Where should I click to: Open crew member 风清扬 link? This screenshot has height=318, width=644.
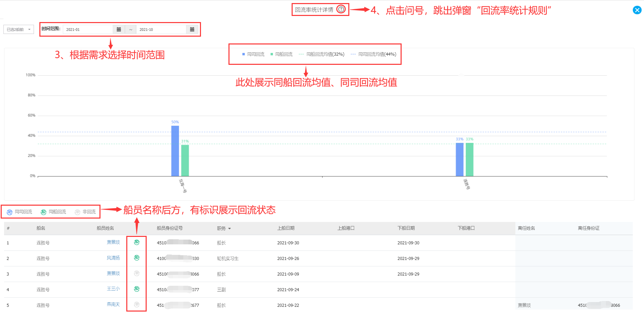click(x=113, y=258)
